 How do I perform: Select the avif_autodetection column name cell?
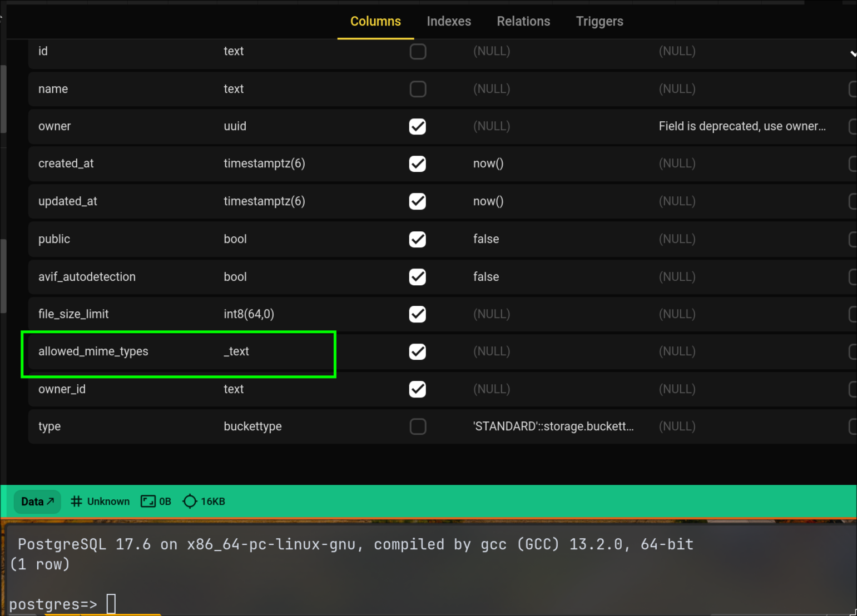point(87,277)
